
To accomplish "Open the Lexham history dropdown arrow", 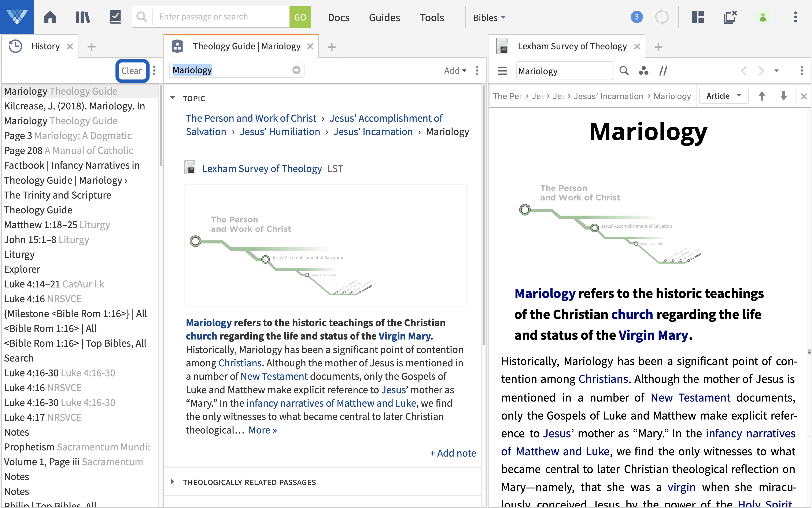I will click(776, 71).
